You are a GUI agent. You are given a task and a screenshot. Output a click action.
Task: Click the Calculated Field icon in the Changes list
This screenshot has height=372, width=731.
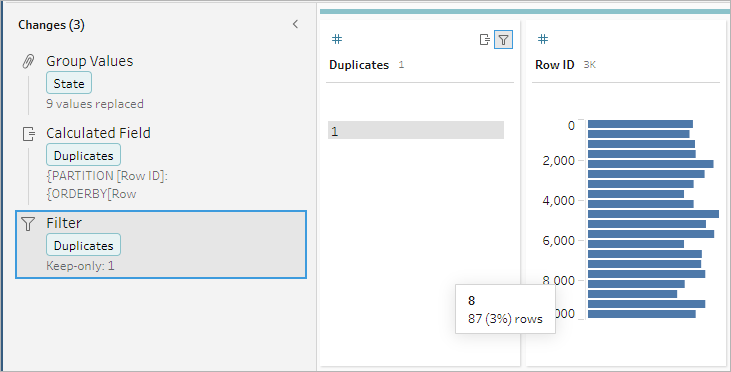click(29, 134)
